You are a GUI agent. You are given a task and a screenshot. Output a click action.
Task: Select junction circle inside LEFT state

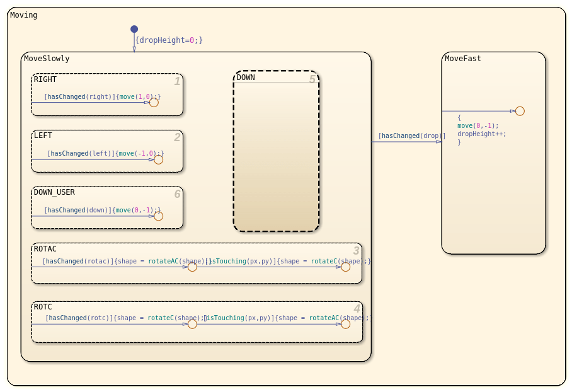tap(158, 159)
